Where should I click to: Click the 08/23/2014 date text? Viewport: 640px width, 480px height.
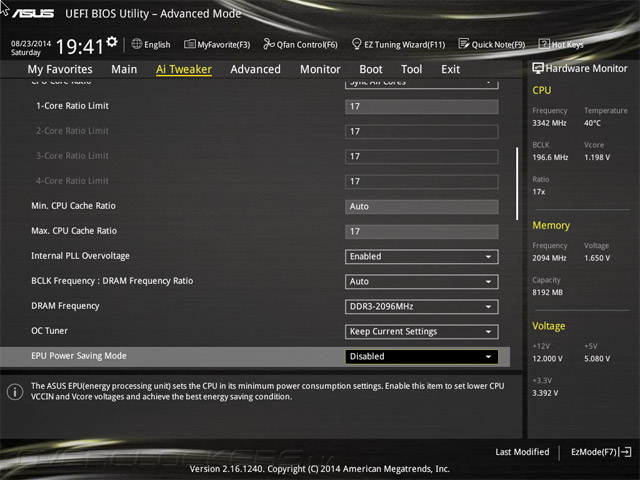click(x=31, y=43)
